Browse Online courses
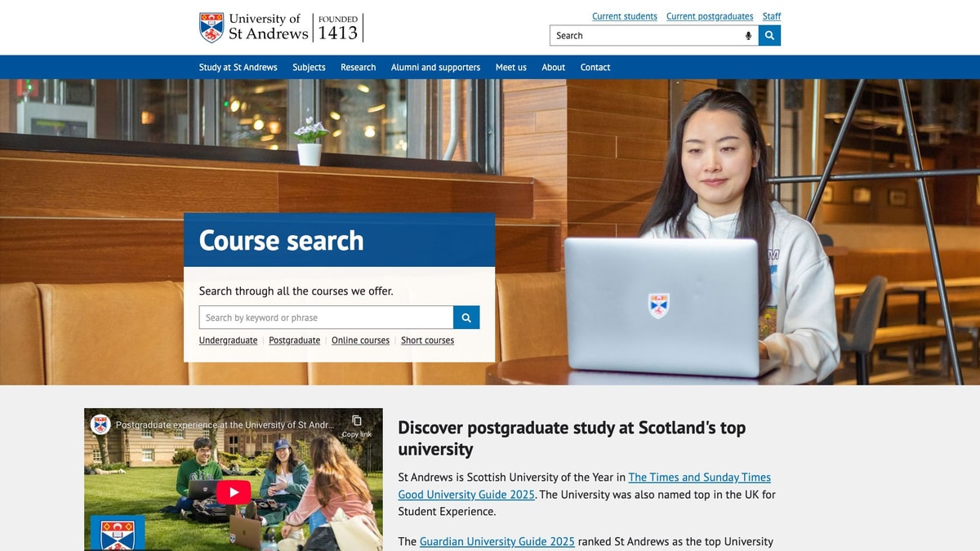 [x=360, y=340]
